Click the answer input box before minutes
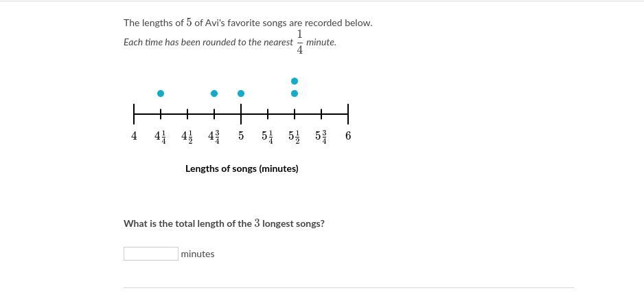This screenshot has width=644, height=297. [x=151, y=254]
